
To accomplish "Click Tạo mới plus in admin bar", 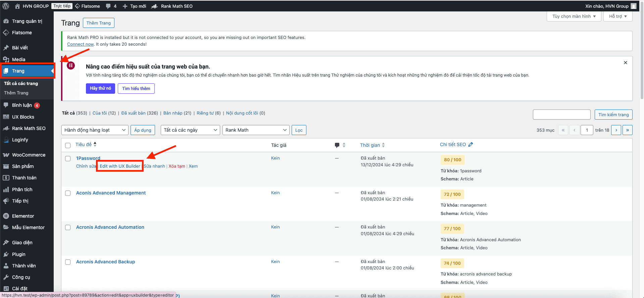I will click(134, 6).
